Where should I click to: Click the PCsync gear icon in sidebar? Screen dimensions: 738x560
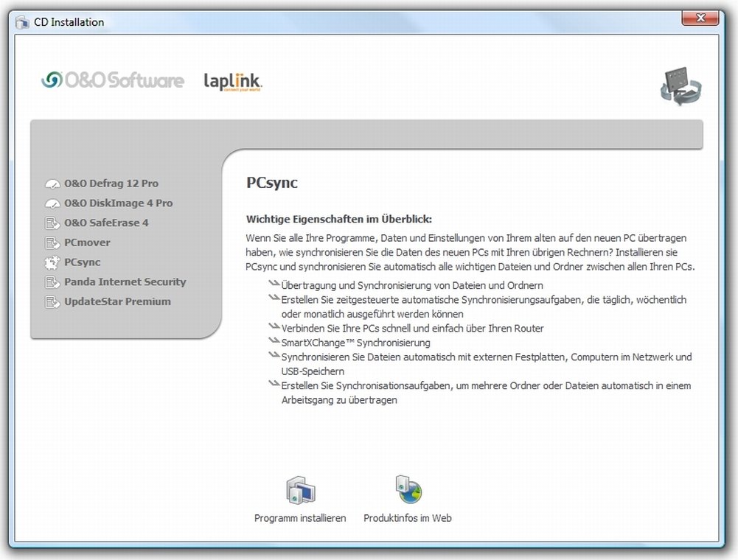coord(52,262)
